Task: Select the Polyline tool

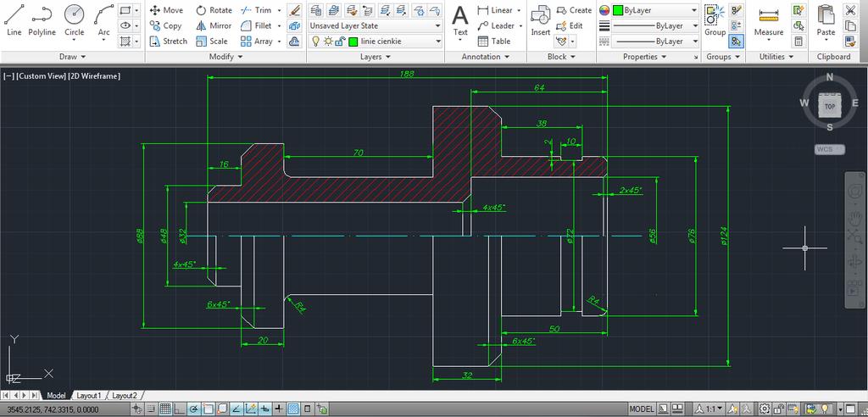Action: pos(42,20)
